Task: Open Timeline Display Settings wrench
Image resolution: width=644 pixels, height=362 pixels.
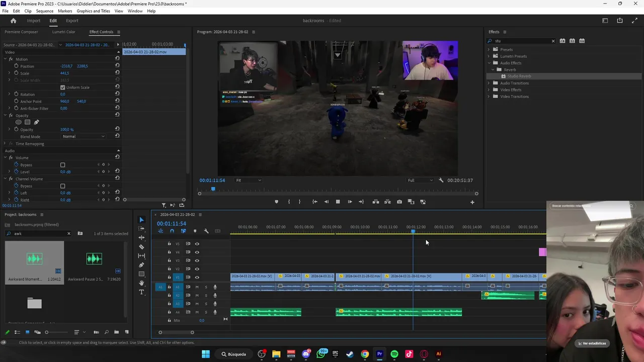Action: (x=206, y=231)
